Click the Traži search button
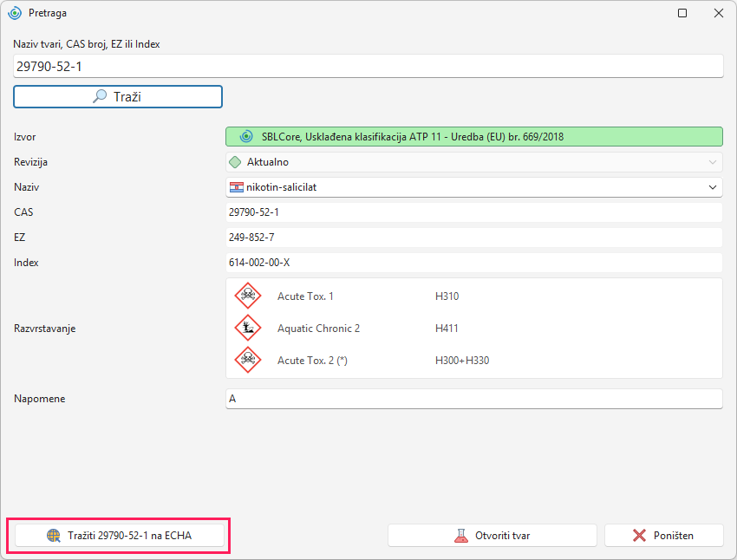Image resolution: width=737 pixels, height=560 pixels. [x=118, y=97]
